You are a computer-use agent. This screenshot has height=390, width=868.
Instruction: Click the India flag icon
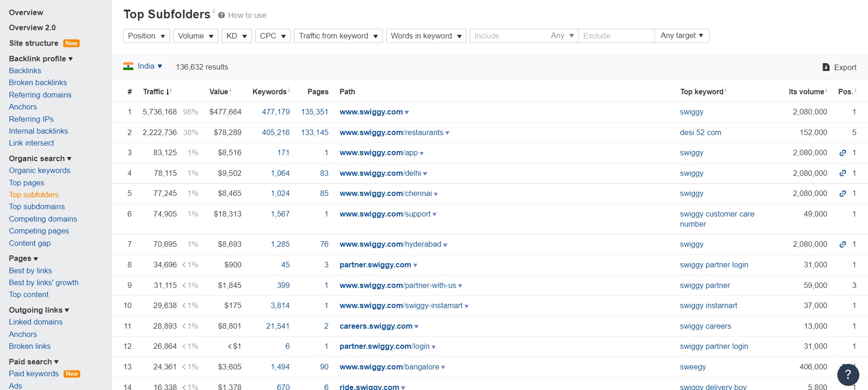tap(128, 66)
